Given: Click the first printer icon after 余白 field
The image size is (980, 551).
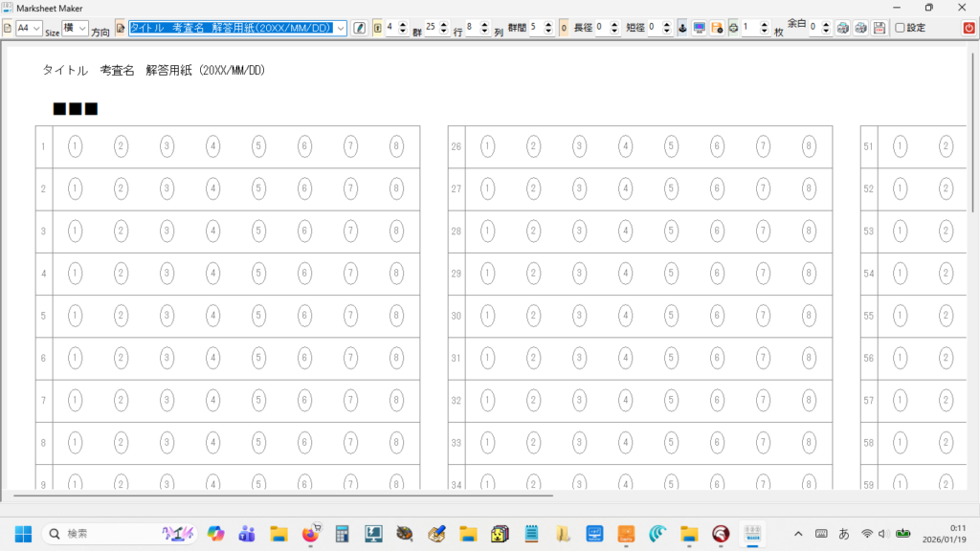Looking at the screenshot, I should coord(843,28).
